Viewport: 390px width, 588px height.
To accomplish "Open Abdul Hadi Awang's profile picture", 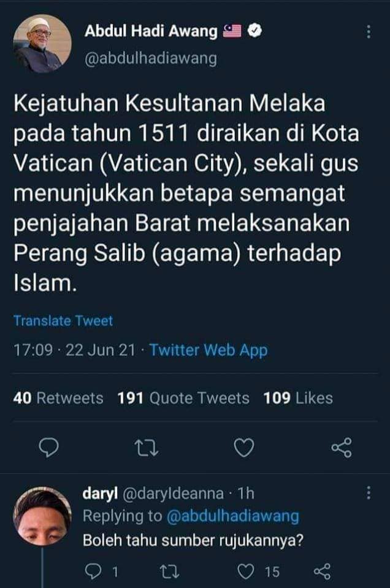I will point(42,43).
